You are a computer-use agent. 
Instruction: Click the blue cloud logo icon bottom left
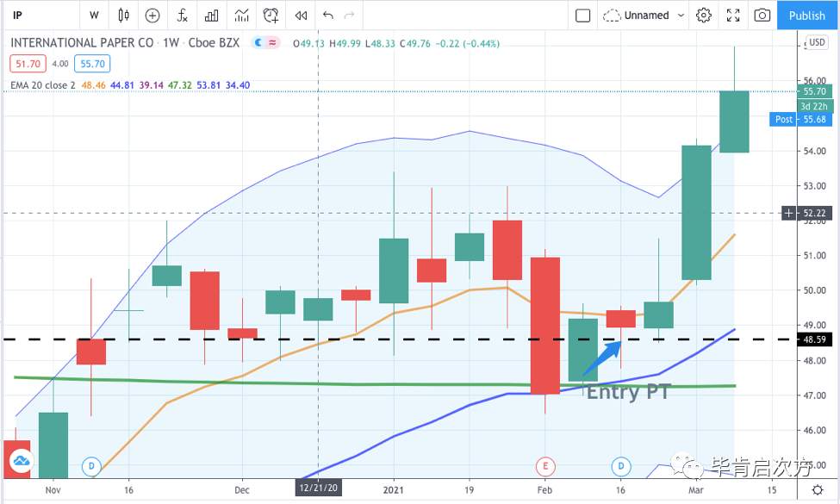21,460
